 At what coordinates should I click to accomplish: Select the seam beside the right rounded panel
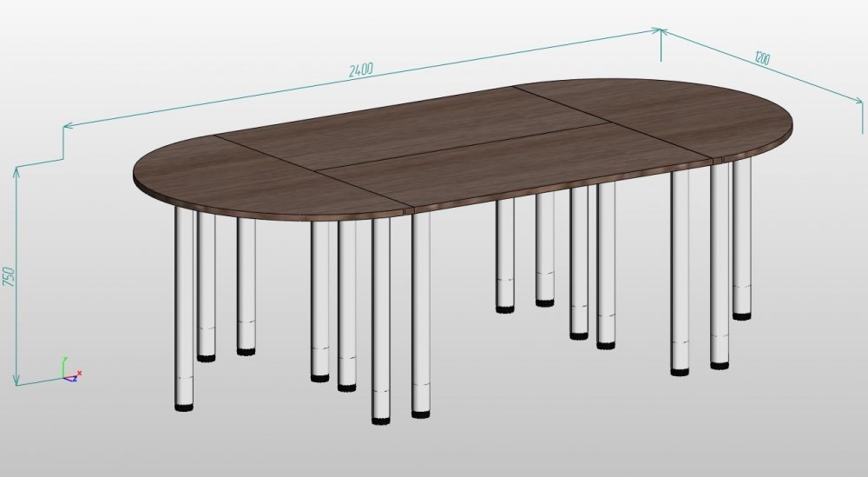point(616,122)
